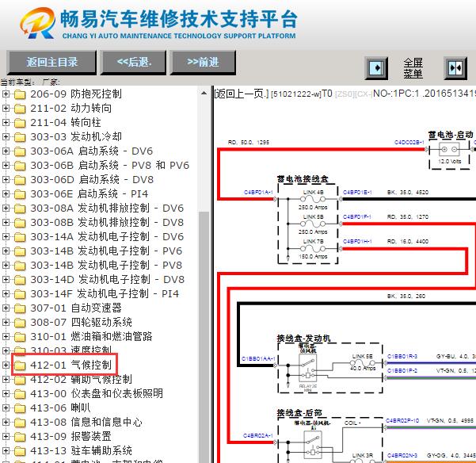Click the single-arrow panel expand icon
This screenshot has width=476, height=463.
[376, 68]
